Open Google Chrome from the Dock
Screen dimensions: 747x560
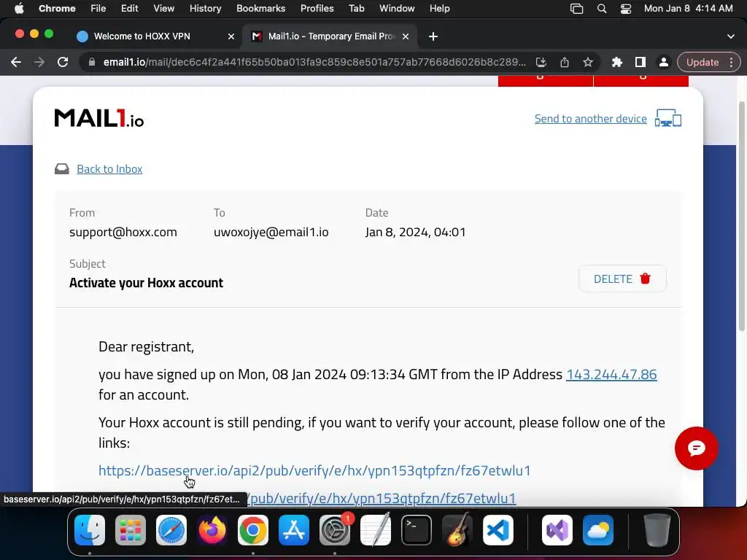253,530
